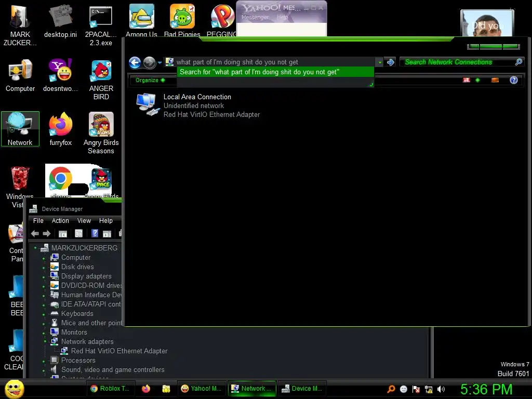Open View menu in Device Manager
The width and height of the screenshot is (532, 399).
point(84,220)
